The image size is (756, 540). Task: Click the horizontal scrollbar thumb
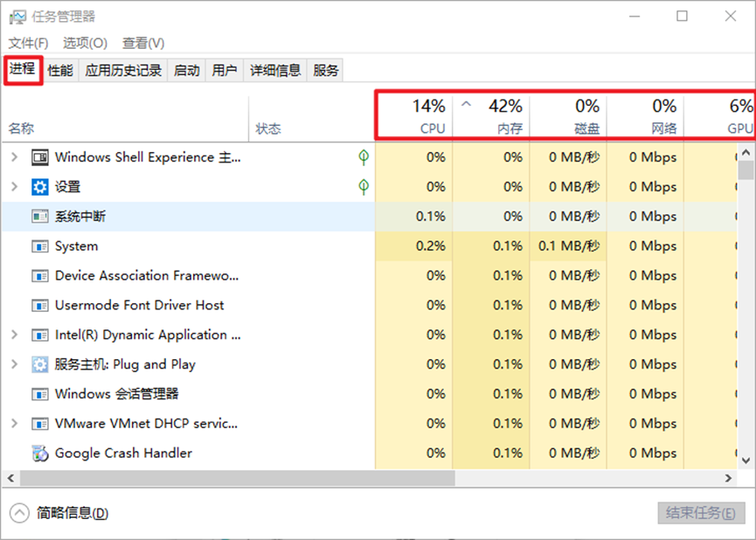[x=236, y=479]
